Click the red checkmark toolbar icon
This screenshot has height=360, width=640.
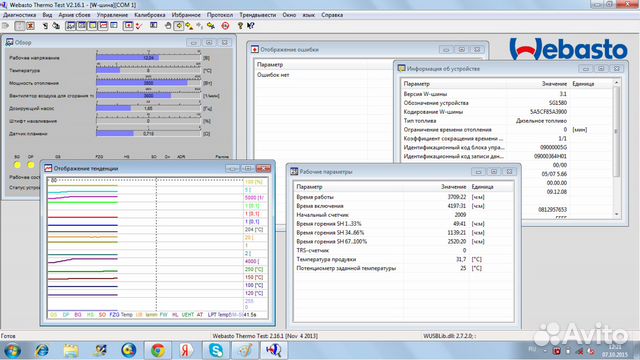pos(139,26)
